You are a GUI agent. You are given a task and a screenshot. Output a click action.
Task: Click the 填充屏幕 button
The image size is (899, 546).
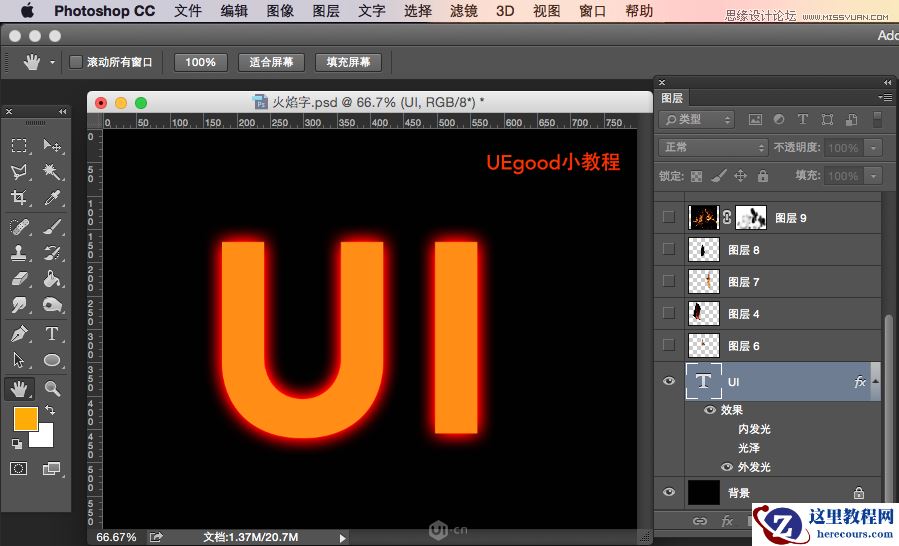pos(348,62)
